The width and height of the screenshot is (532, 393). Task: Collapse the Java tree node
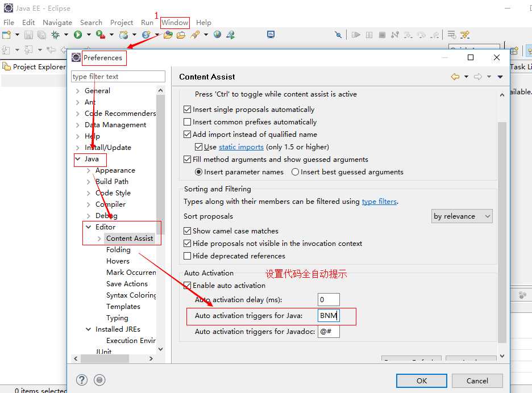pyautogui.click(x=78, y=159)
